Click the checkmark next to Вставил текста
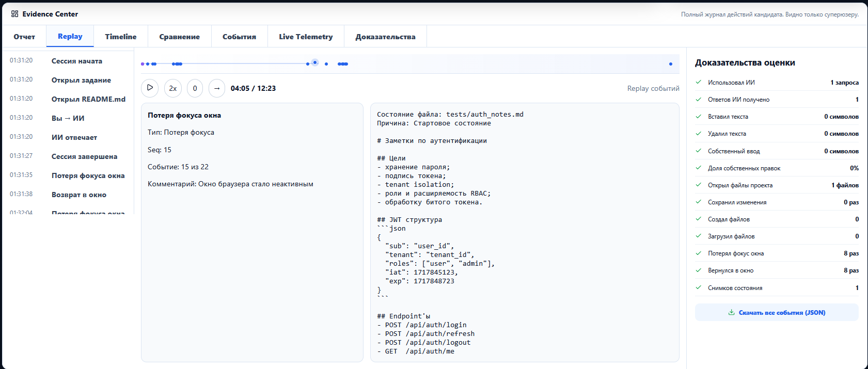 (699, 116)
